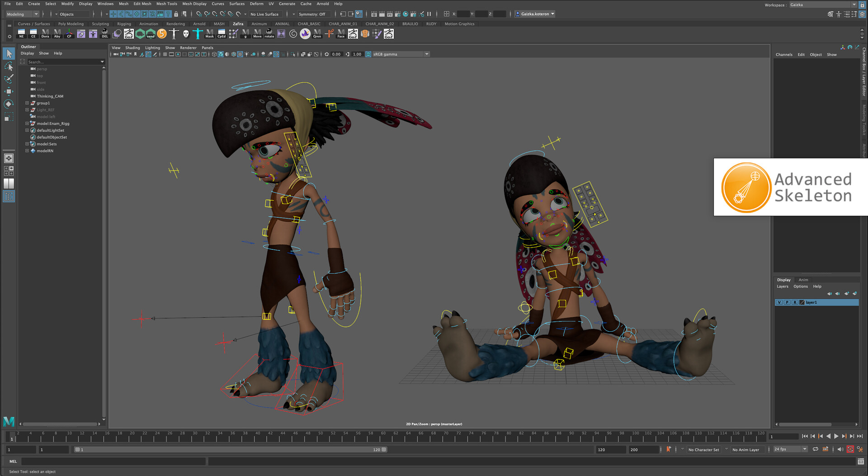Toggle the R display type of layer1

click(x=794, y=302)
